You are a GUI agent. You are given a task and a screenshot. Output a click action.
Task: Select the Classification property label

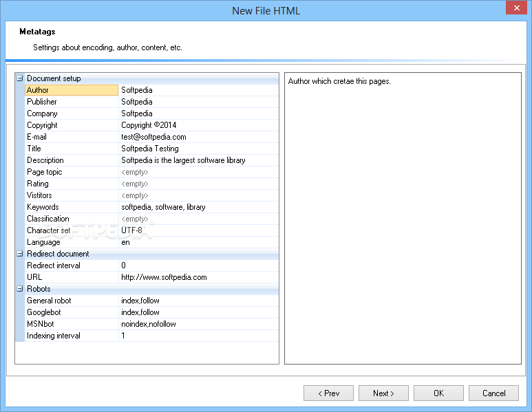(x=72, y=219)
